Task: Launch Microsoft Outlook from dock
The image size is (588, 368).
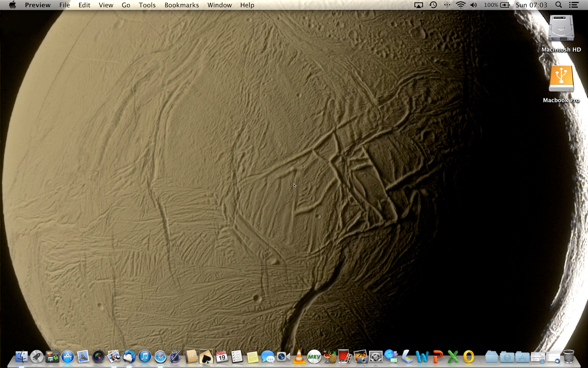Action: point(468,357)
